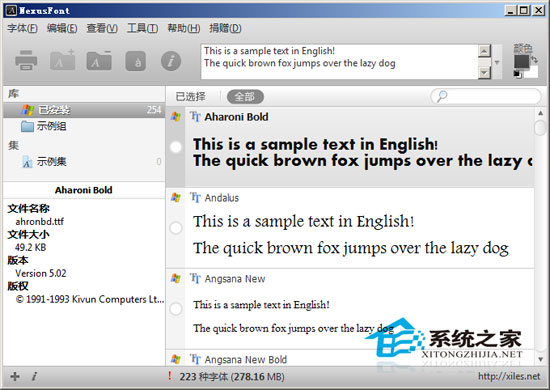Click the plus icon in status bar
Viewport: 550px width, 390px height.
(15, 376)
